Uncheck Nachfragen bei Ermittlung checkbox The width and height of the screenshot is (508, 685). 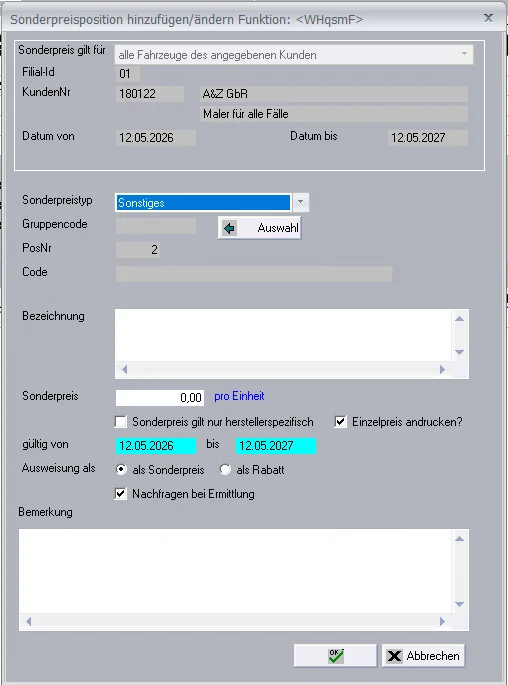coord(121,494)
